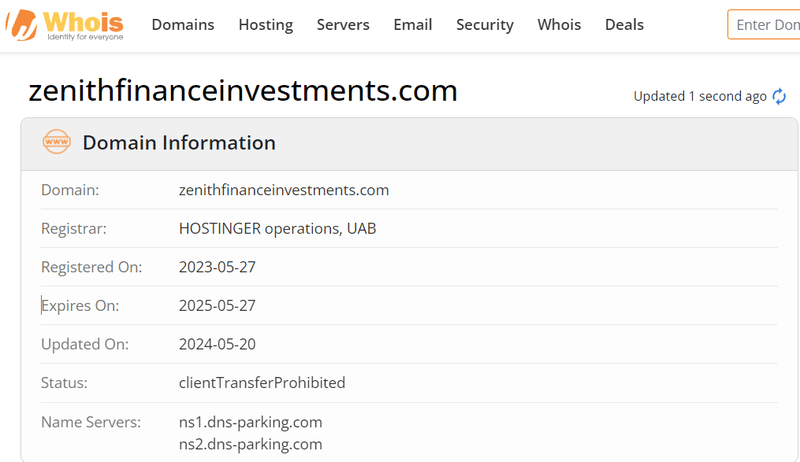Open the Email menu
800x462 pixels.
[x=413, y=24]
